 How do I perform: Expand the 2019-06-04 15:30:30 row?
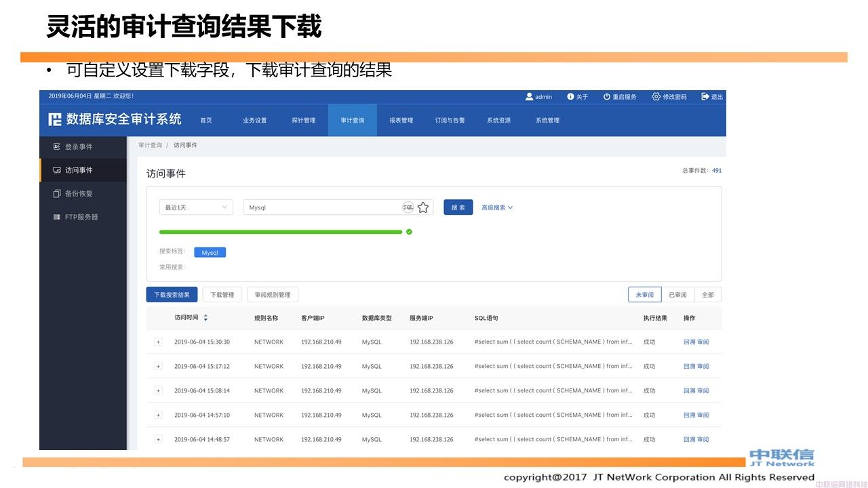(158, 342)
